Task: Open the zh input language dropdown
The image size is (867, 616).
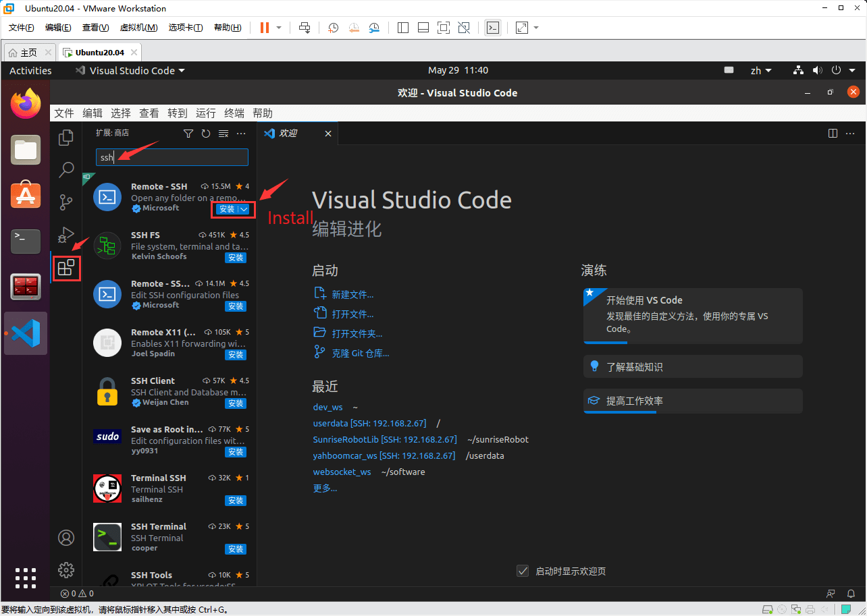Action: coord(761,70)
